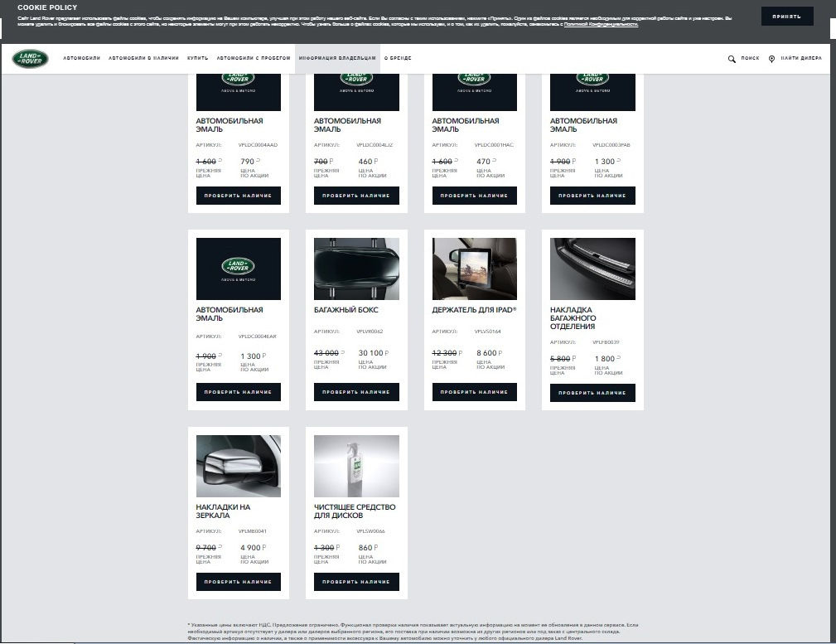Click the 860 ₽ sale price
The width and height of the screenshot is (836, 644).
(369, 548)
